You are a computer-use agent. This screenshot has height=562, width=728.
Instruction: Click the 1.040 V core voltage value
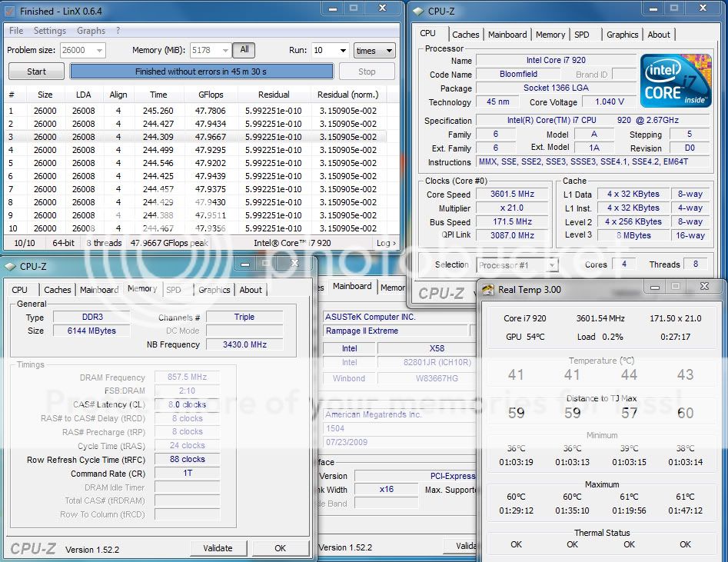coord(609,101)
